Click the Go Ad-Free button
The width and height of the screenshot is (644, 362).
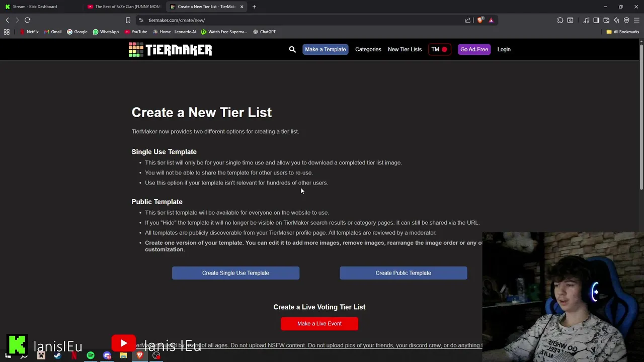474,49
